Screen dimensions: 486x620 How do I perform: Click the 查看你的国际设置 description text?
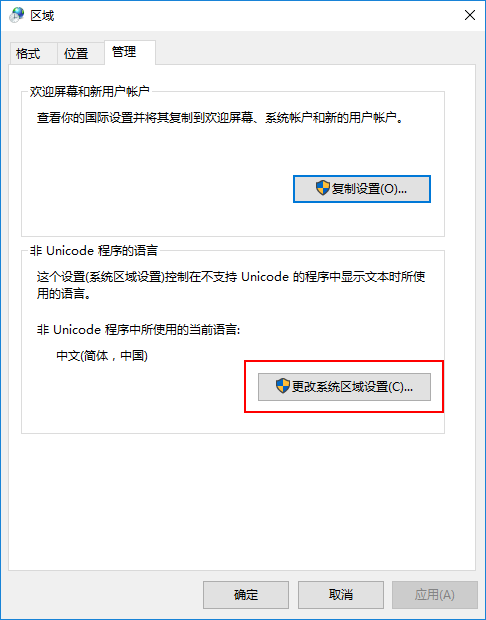(x=220, y=118)
